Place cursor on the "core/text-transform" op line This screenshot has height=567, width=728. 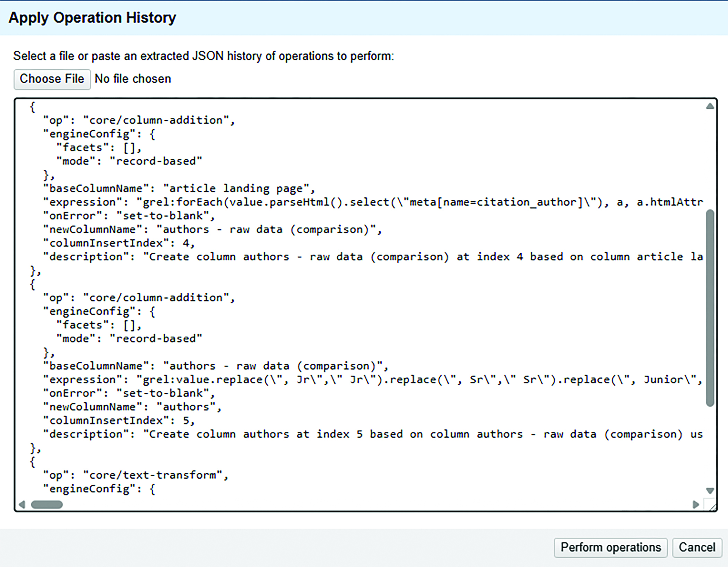135,475
